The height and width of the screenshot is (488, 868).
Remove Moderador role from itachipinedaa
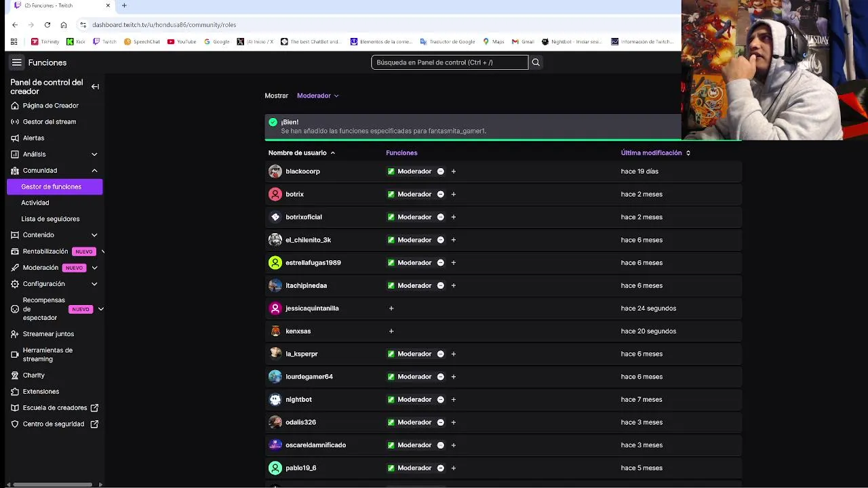point(440,285)
